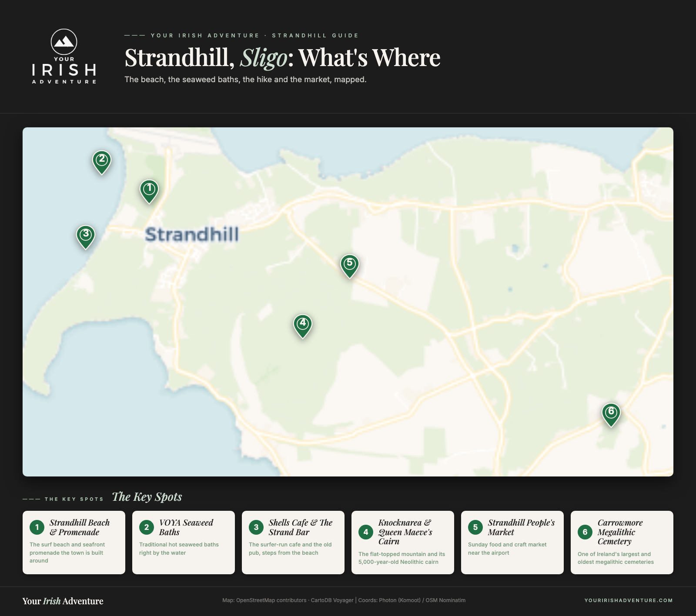Click the 'Your Irish Adventure' footer wordmark
Screen dimensions: 696x616
point(63,601)
